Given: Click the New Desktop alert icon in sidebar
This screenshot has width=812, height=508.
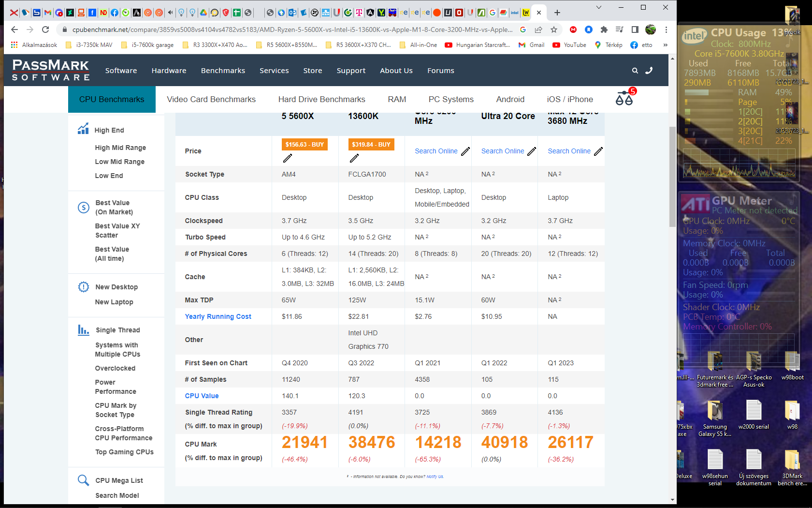Looking at the screenshot, I should pyautogui.click(x=84, y=287).
